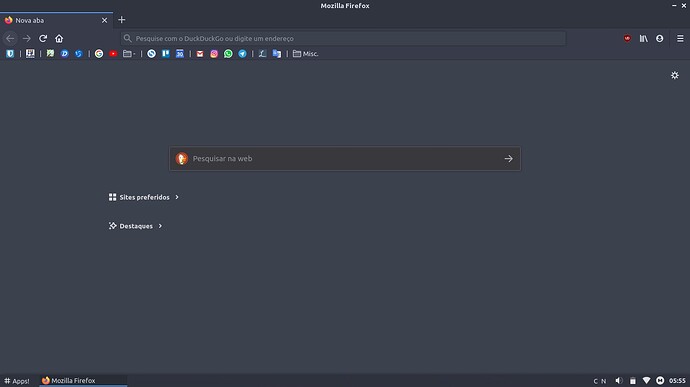Select the Nova aba tab
The width and height of the screenshot is (690, 387).
click(x=56, y=20)
